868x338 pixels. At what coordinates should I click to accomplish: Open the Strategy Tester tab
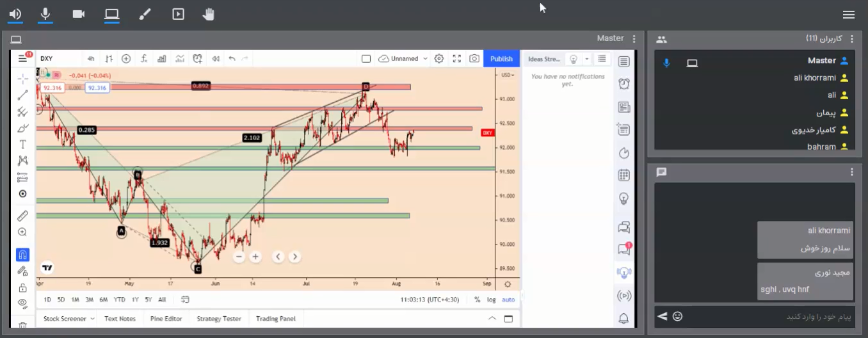(219, 319)
